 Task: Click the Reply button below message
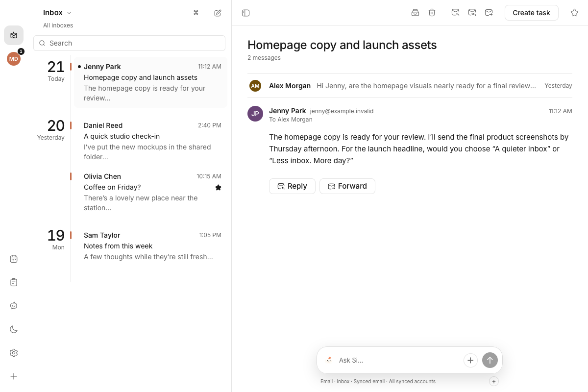(x=292, y=186)
